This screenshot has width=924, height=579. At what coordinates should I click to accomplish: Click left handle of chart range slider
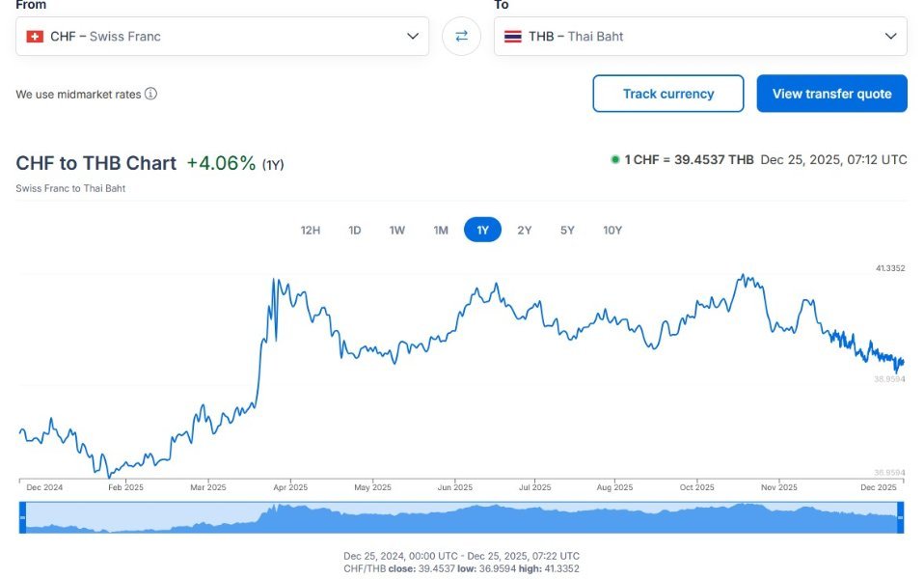point(22,518)
